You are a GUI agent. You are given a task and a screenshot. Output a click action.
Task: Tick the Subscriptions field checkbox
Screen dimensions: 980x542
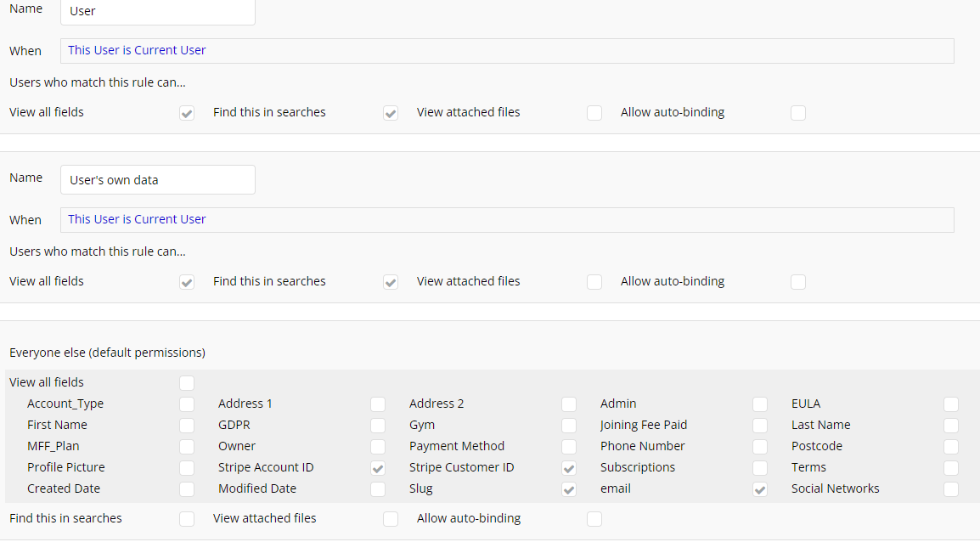click(760, 468)
